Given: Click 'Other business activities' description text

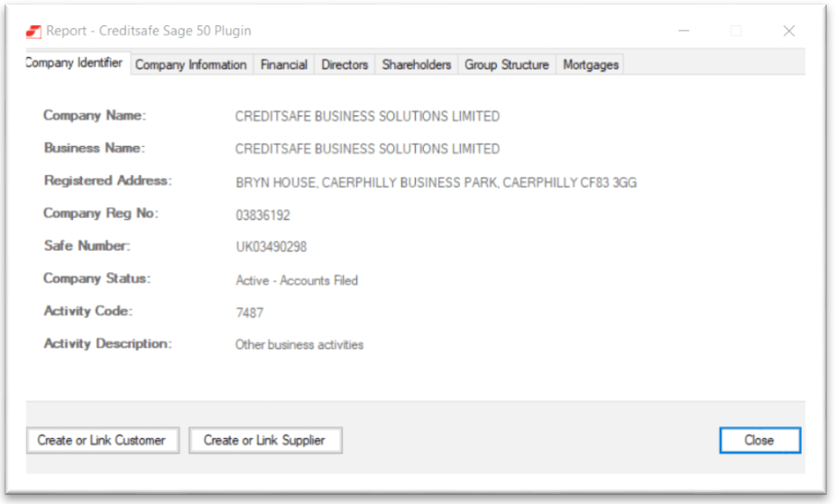Looking at the screenshot, I should click(x=299, y=344).
